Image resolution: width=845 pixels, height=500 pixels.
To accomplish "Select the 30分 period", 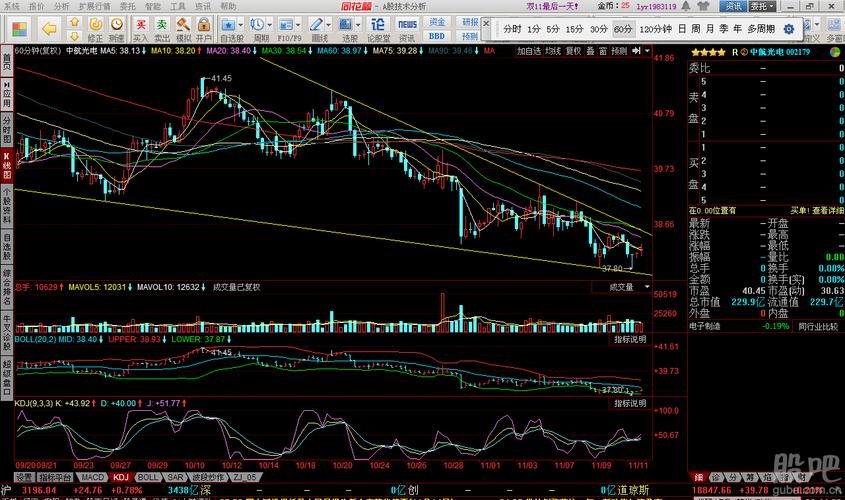I will [598, 29].
